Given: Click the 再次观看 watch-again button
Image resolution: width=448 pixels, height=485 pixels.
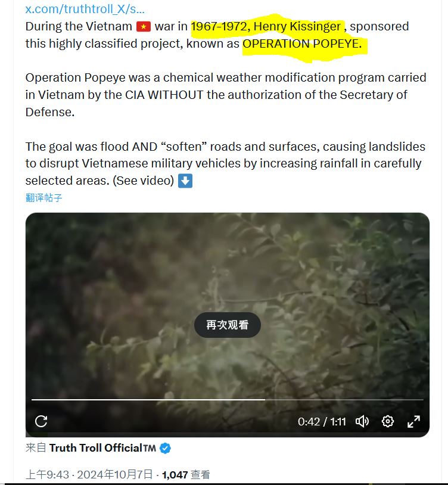Looking at the screenshot, I should click(x=227, y=325).
